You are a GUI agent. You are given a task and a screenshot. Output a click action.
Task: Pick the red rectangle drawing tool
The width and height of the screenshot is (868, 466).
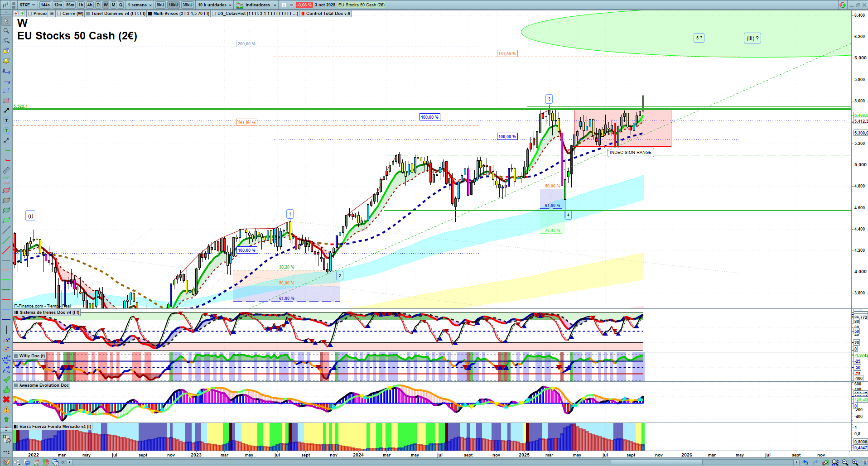[x=6, y=101]
